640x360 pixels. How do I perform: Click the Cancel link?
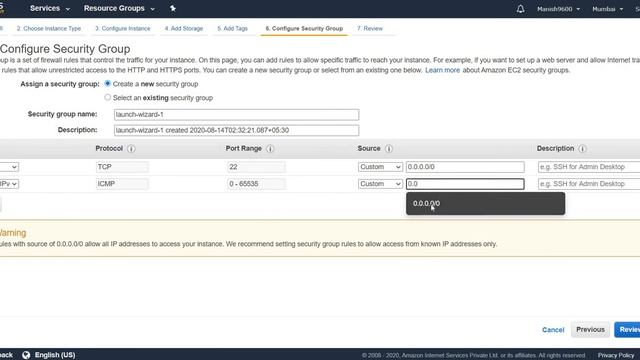pos(553,330)
